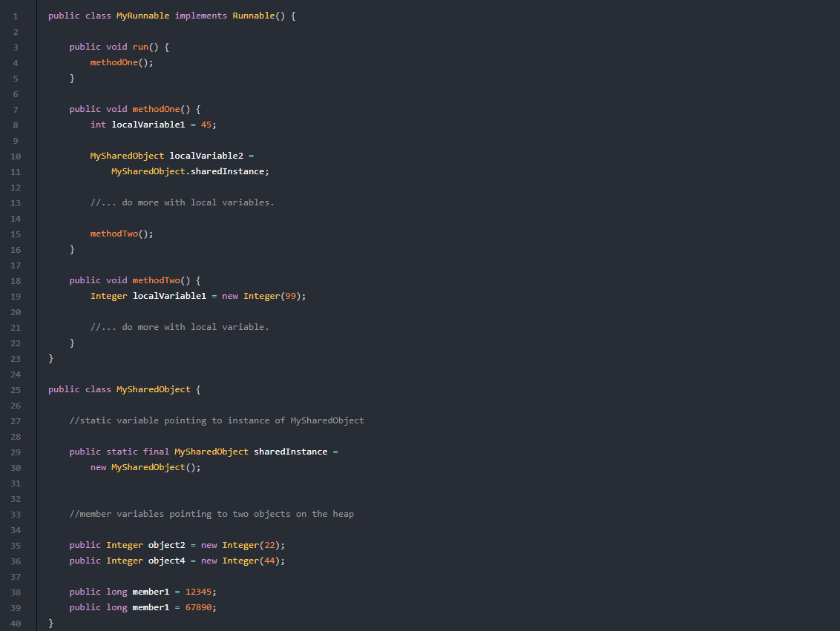
Task: Select the methodOne declaration on line 7
Action: tap(156, 109)
